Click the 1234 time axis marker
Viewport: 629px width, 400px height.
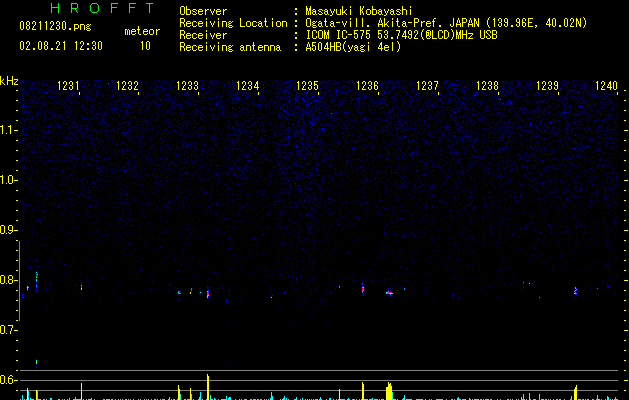(248, 85)
